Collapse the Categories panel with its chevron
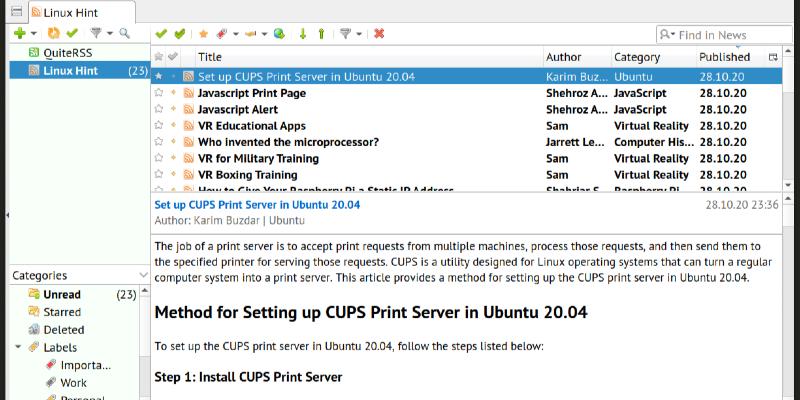This screenshot has height=400, width=800. coord(143,275)
